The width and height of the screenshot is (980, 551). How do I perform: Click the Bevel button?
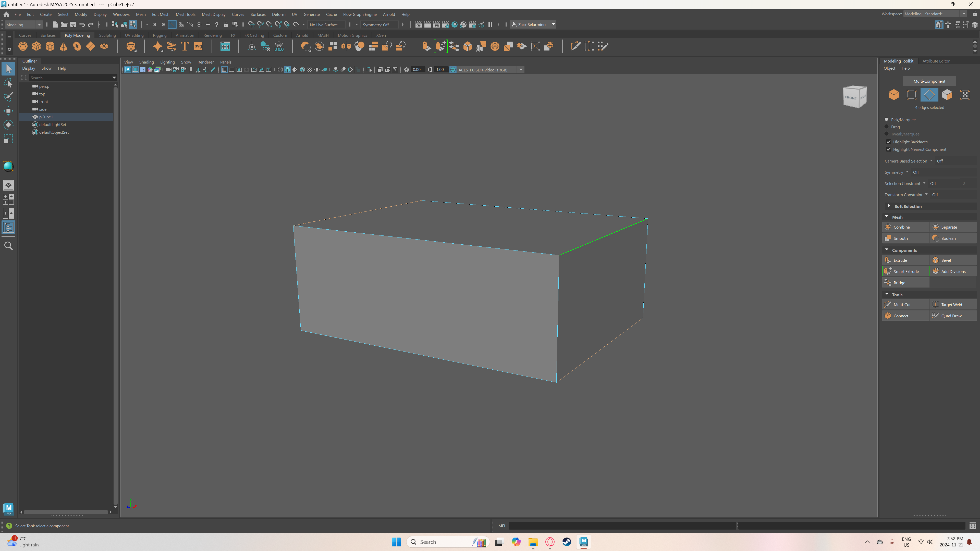point(953,260)
